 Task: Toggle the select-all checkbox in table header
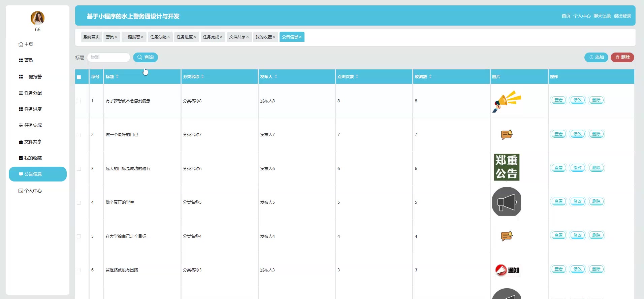pos(79,77)
